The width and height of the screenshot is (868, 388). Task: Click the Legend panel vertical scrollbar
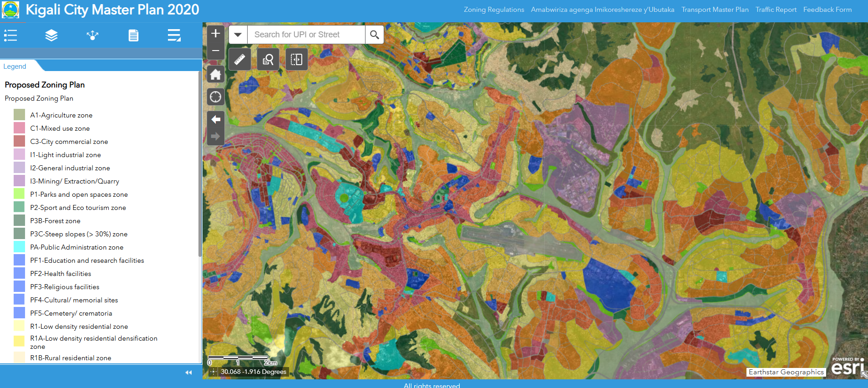[200, 164]
